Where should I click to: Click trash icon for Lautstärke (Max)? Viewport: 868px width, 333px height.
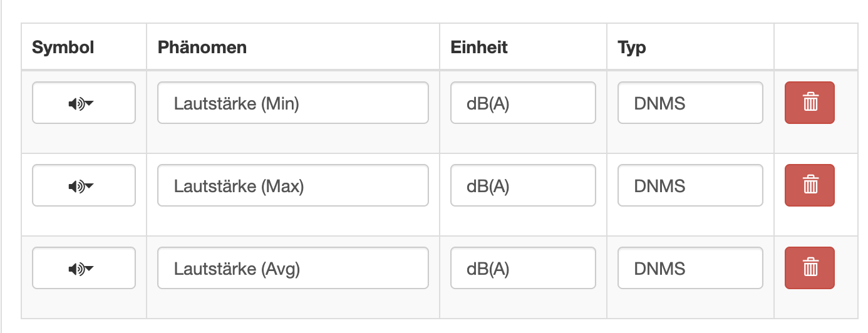tap(809, 185)
